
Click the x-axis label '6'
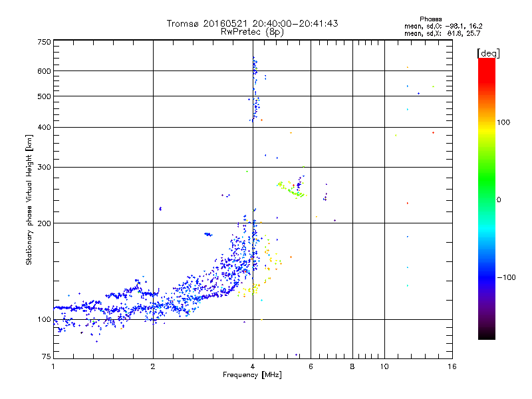pos(311,366)
